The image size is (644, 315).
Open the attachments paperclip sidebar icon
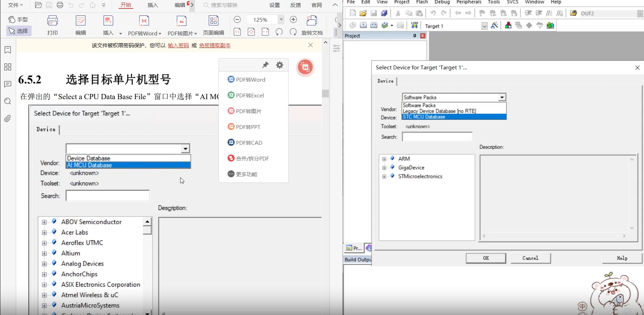coord(8,118)
